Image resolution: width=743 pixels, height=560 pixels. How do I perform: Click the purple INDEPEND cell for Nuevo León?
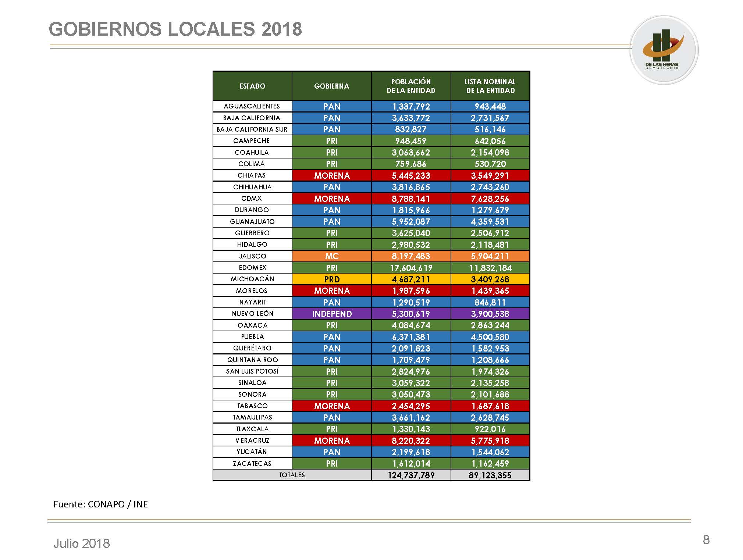point(331,314)
